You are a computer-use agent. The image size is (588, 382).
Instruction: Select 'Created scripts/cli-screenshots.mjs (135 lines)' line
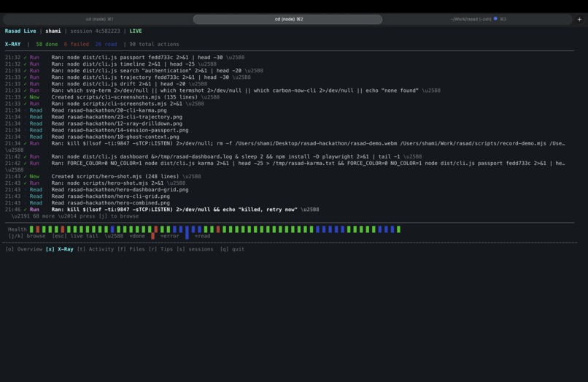tap(112, 97)
